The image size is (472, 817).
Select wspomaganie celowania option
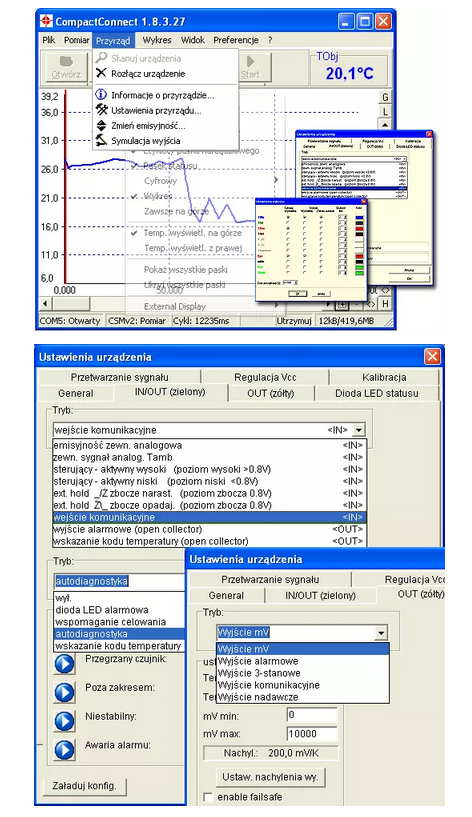click(x=119, y=622)
